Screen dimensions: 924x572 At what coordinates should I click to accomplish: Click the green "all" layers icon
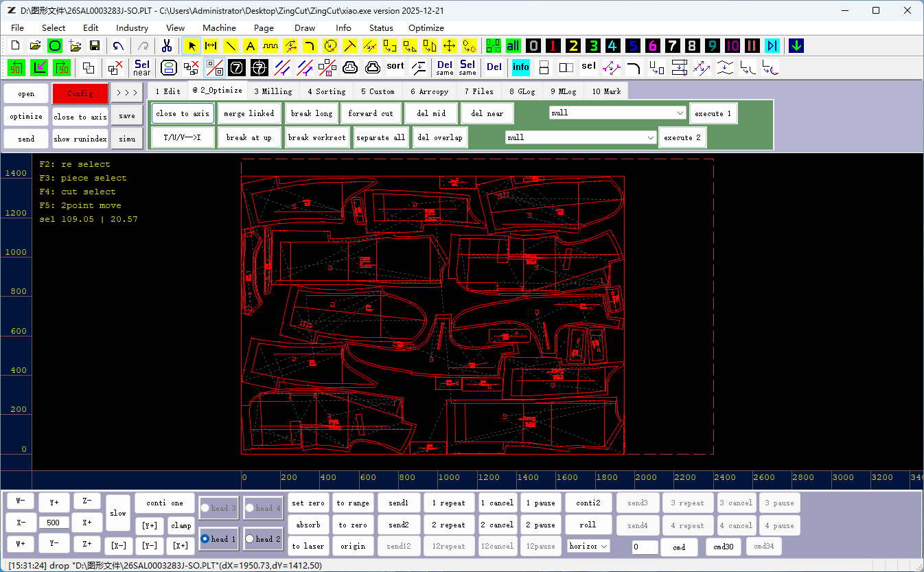513,46
